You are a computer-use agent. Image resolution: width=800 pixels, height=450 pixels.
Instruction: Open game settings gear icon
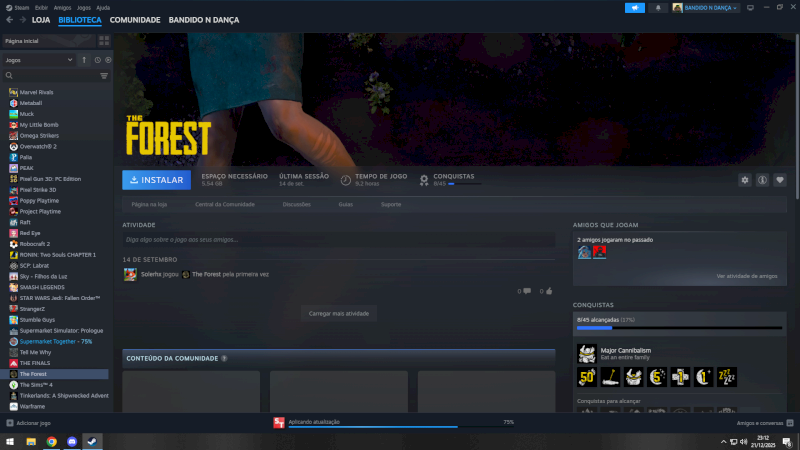(x=744, y=180)
